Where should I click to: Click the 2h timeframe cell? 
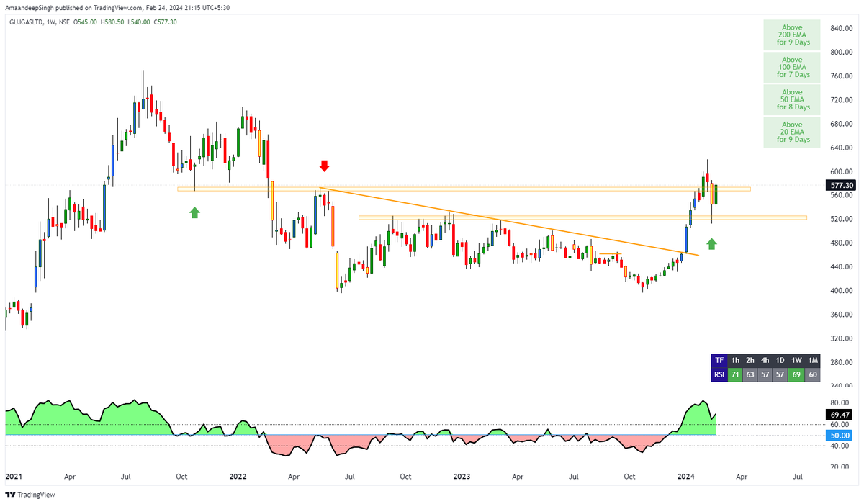pos(750,360)
